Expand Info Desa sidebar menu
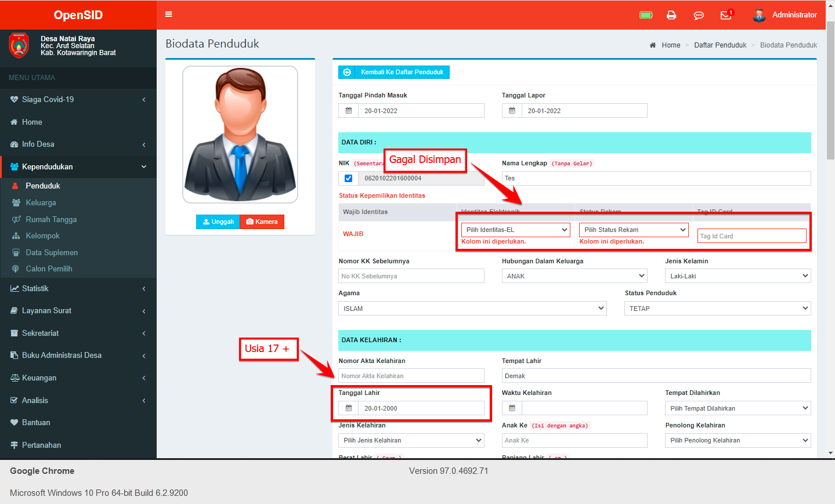This screenshot has height=504, width=835. click(x=78, y=144)
